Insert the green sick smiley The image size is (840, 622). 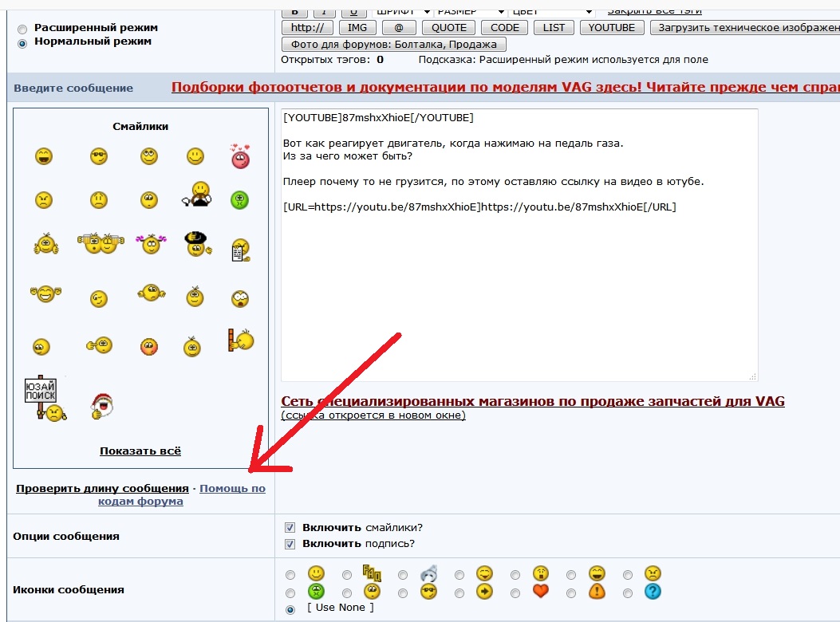[240, 199]
